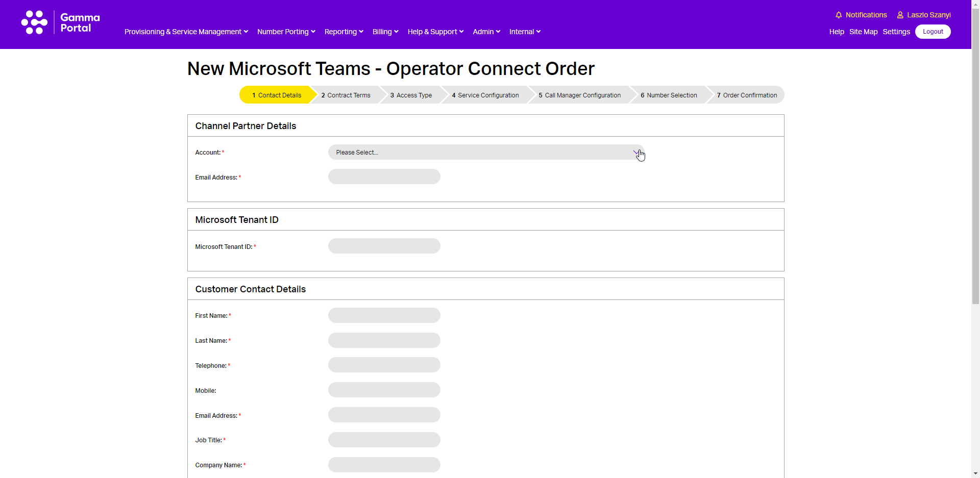Click the Logout button

(x=933, y=32)
